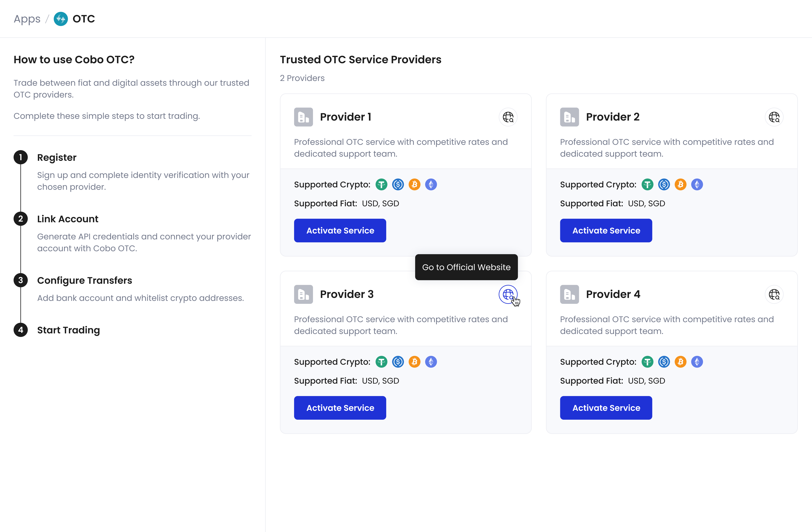812x532 pixels.
Task: Click step 3 Configure Transfers circle marker
Action: pyautogui.click(x=21, y=280)
